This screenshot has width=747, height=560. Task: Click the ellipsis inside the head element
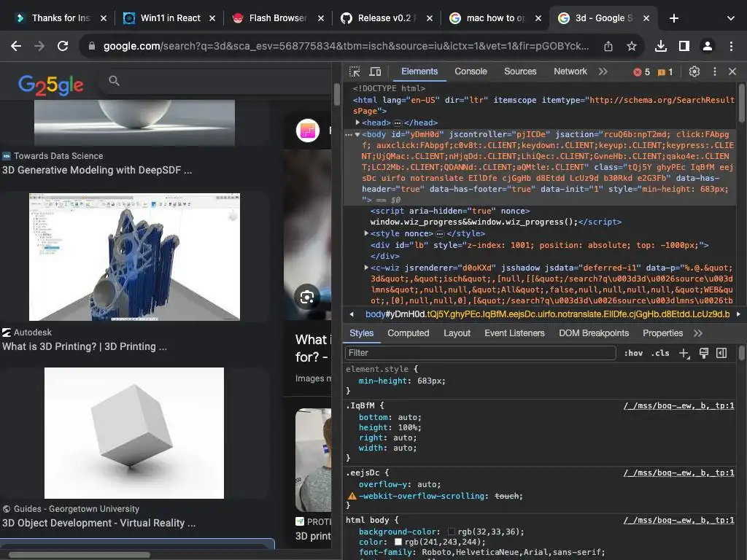(398, 122)
